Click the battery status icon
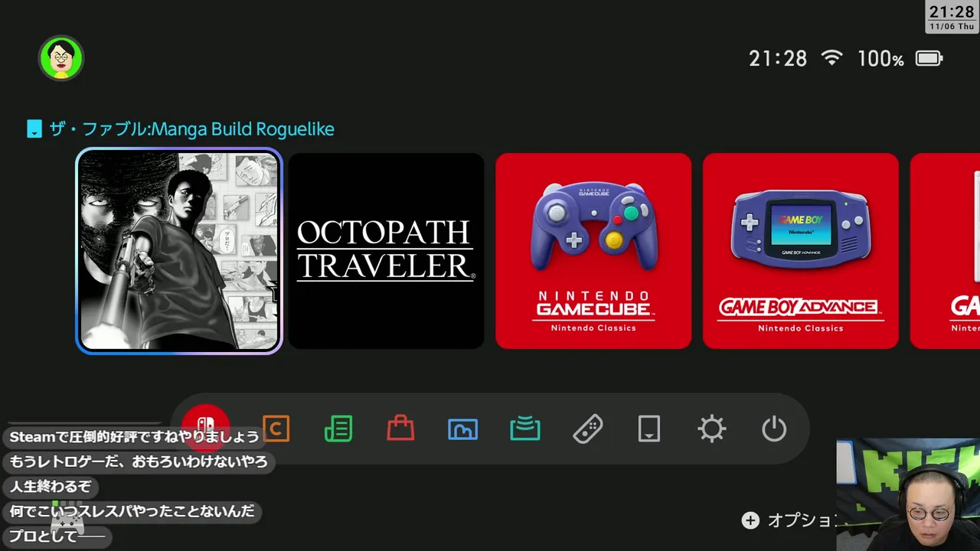This screenshot has height=551, width=980. pyautogui.click(x=929, y=58)
